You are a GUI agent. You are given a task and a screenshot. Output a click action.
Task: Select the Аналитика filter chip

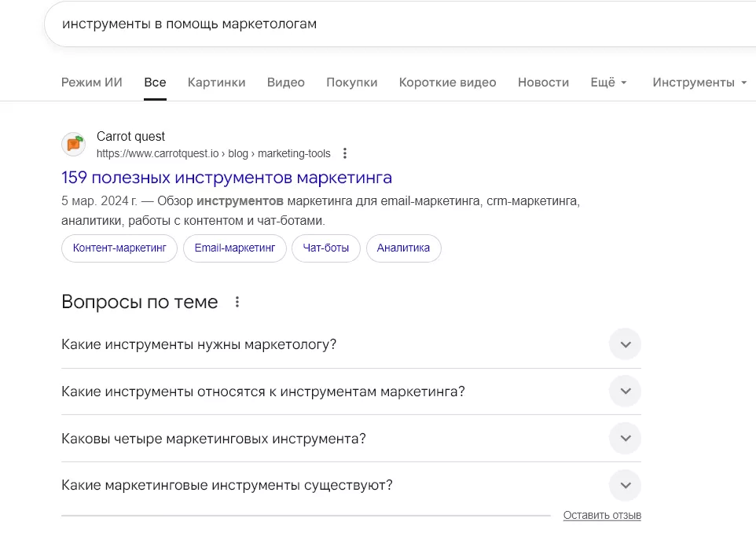[403, 248]
